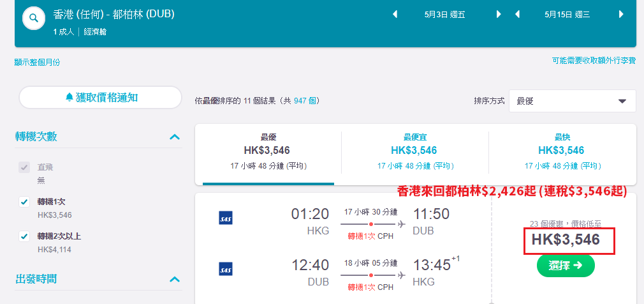Click SAS airline logo on outbound flight

click(226, 218)
